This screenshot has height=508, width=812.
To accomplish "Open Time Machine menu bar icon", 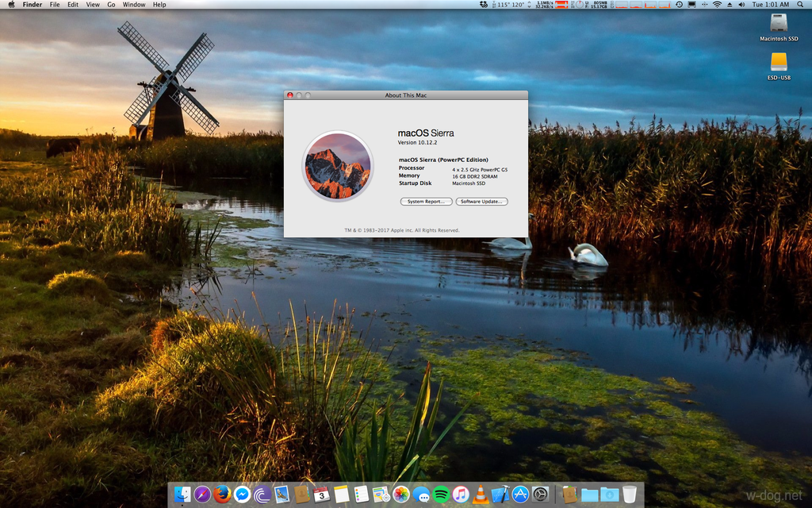I will click(x=679, y=5).
